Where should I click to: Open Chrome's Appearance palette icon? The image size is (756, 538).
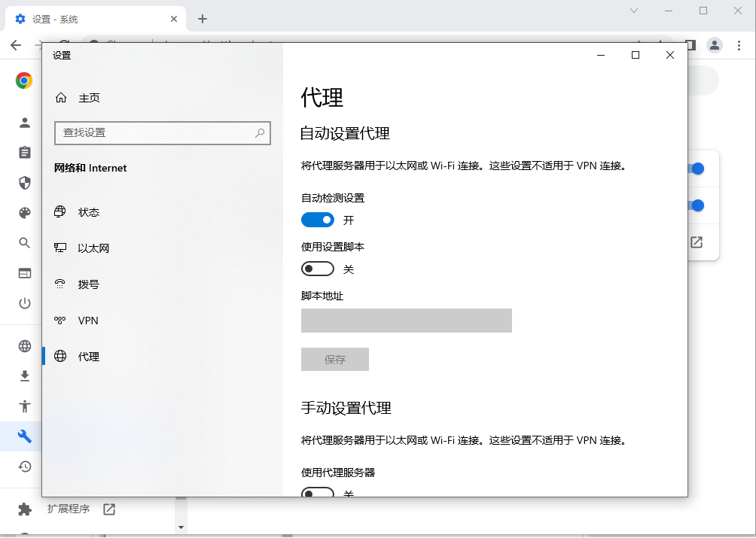click(x=25, y=213)
